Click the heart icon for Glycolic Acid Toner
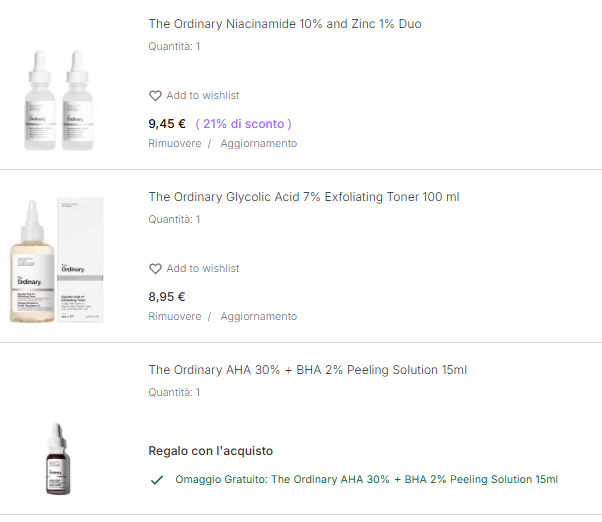 (155, 269)
